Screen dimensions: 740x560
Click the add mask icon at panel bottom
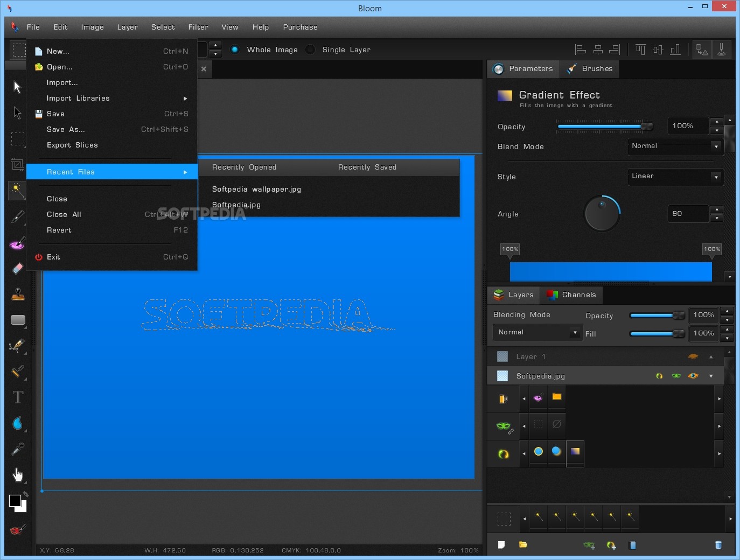coord(589,545)
